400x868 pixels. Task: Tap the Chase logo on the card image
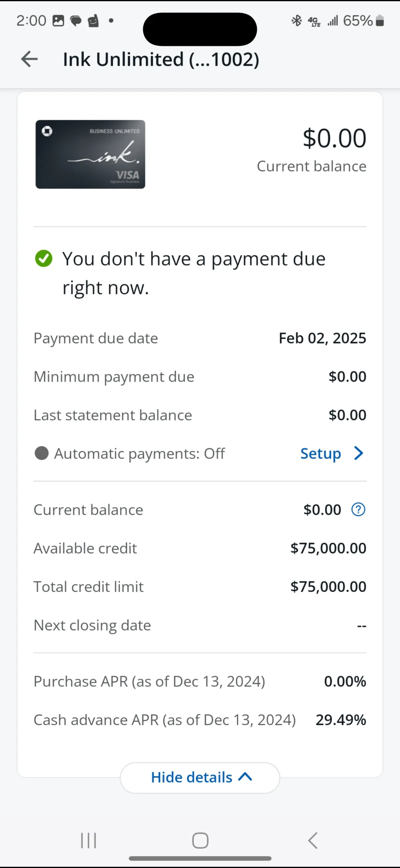click(47, 131)
